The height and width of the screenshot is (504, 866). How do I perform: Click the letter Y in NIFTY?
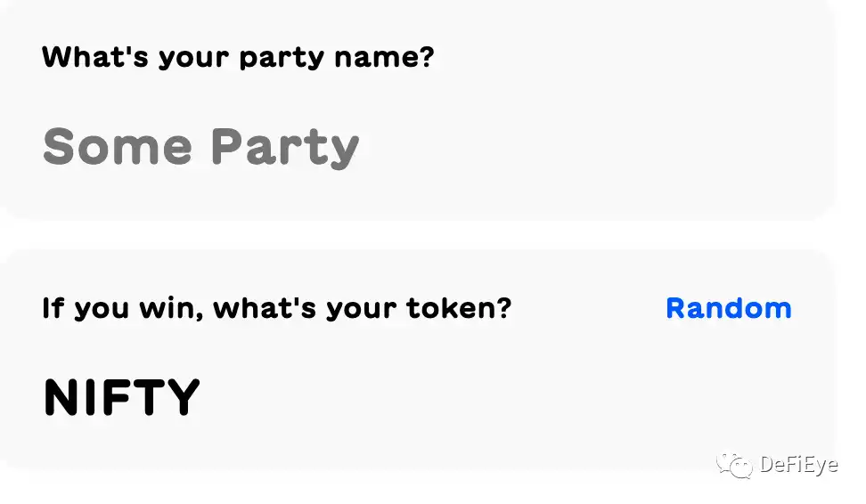click(x=183, y=398)
